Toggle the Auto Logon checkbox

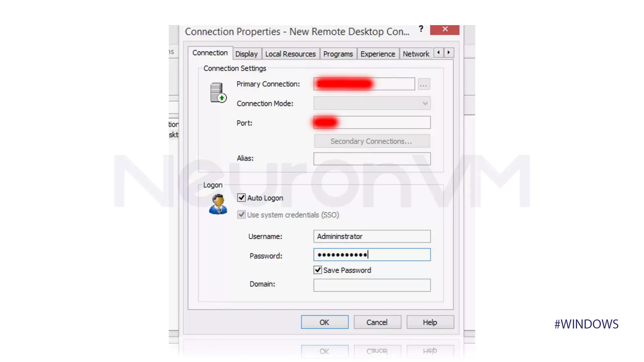coord(240,197)
